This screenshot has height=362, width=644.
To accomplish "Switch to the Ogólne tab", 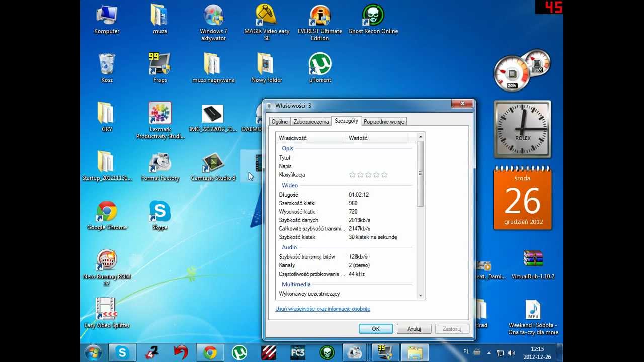I will pyautogui.click(x=280, y=121).
